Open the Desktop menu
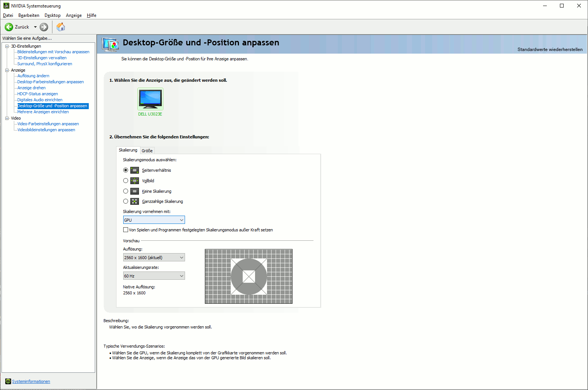Image resolution: width=588 pixels, height=390 pixels. tap(52, 15)
